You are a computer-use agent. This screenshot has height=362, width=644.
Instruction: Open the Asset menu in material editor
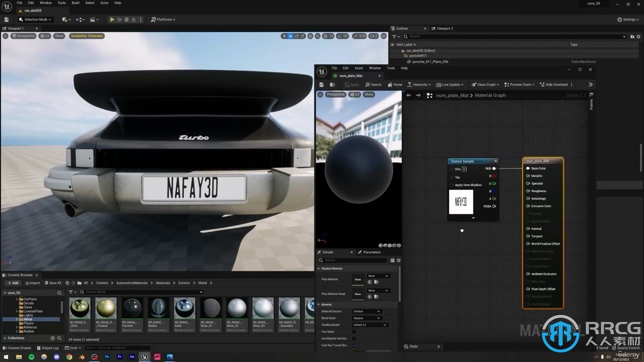point(359,68)
